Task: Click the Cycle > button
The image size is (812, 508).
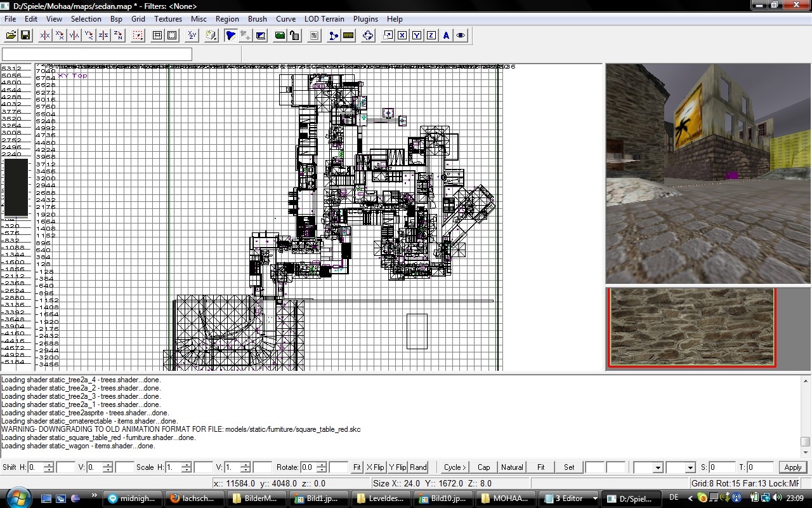Action: [x=455, y=467]
